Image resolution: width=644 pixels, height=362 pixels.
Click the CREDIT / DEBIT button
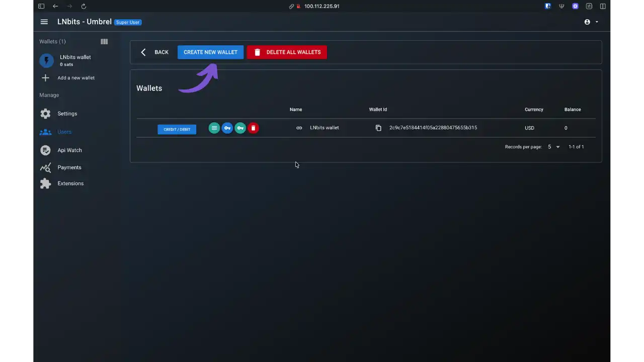[177, 129]
